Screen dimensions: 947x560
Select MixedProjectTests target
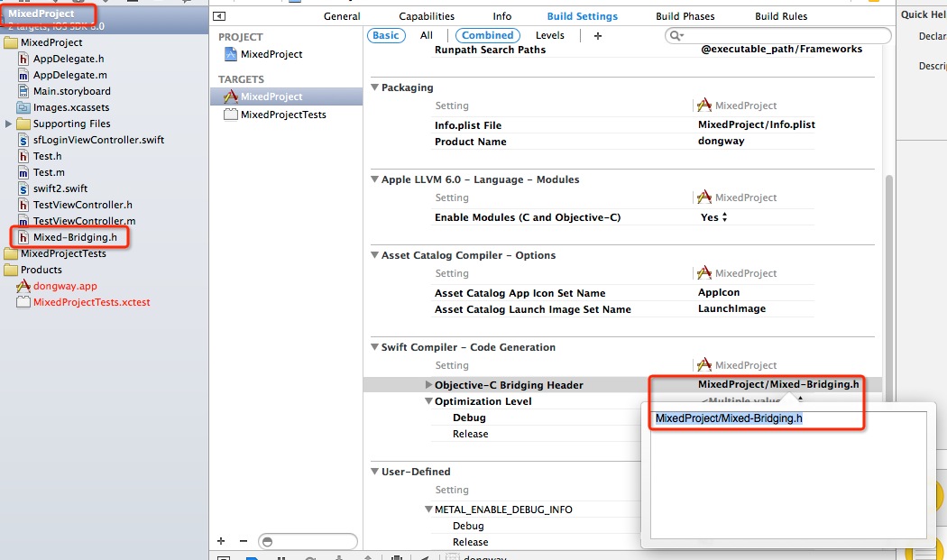tap(283, 115)
